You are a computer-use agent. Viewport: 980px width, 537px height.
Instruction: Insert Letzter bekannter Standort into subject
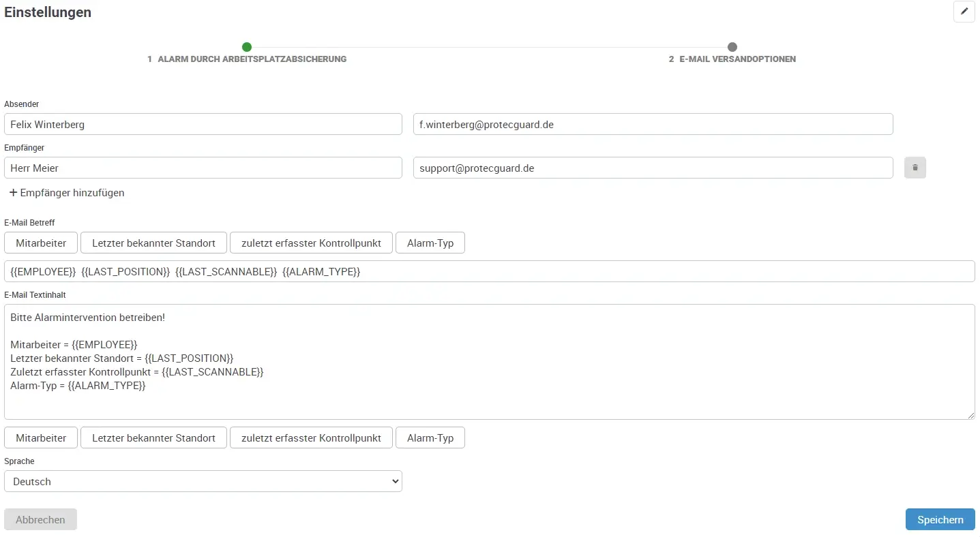coord(153,243)
